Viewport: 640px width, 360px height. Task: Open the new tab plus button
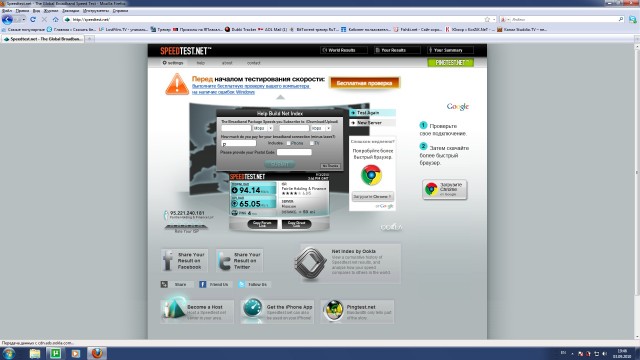90,39
